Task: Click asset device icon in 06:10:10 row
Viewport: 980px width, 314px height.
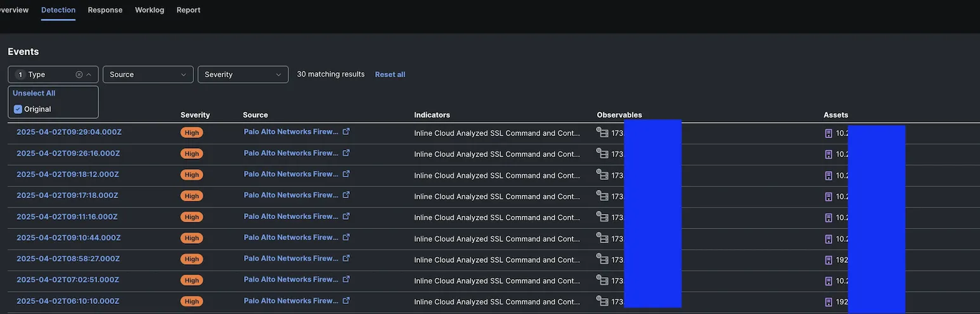Action: pos(828,302)
